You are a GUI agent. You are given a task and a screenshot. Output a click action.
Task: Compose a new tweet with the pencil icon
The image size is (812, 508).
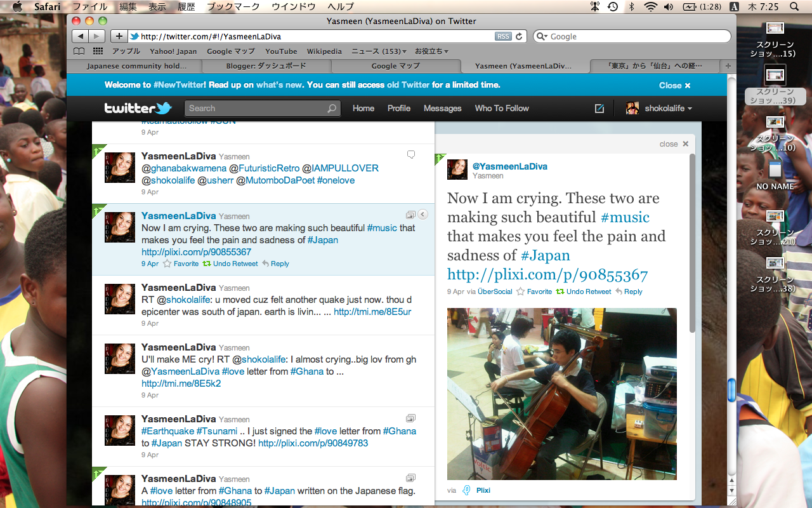599,109
